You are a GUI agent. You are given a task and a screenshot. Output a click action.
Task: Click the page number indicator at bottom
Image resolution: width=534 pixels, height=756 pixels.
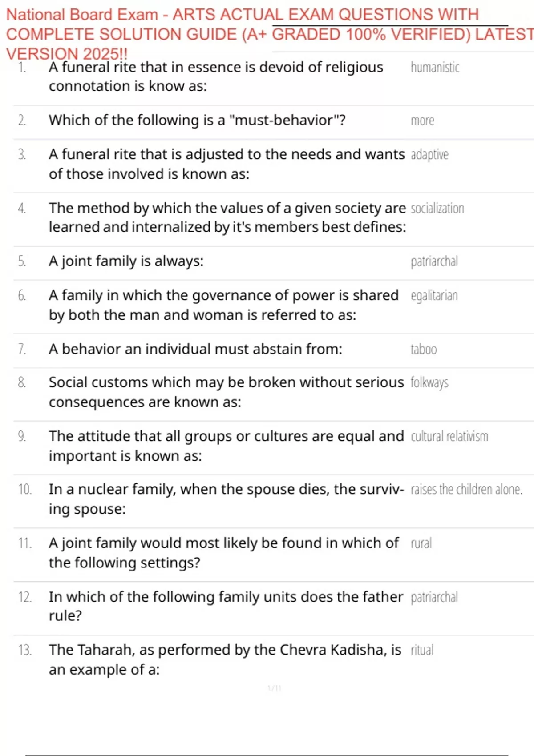(x=275, y=688)
